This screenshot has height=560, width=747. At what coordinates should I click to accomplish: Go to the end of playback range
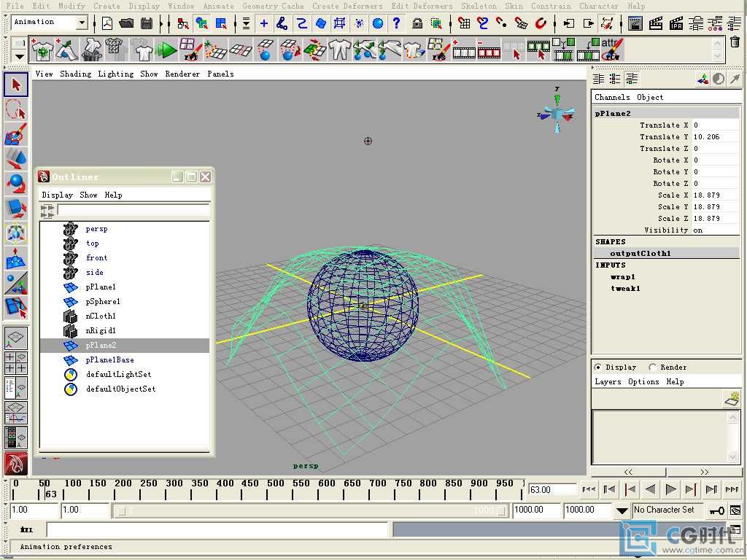click(732, 489)
